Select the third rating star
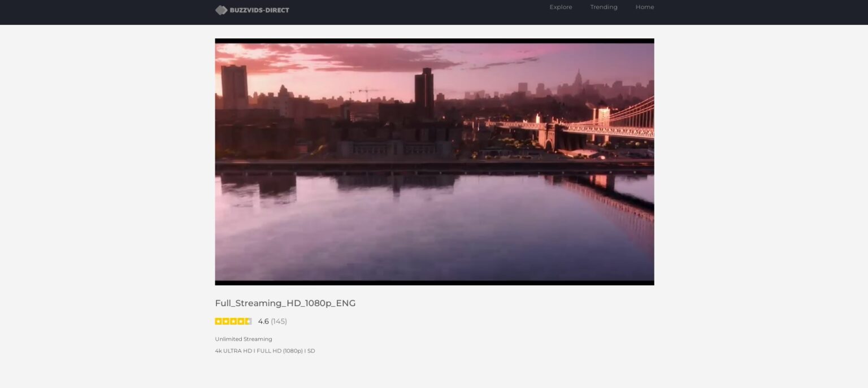Screen dimensions: 868x388 (233, 321)
